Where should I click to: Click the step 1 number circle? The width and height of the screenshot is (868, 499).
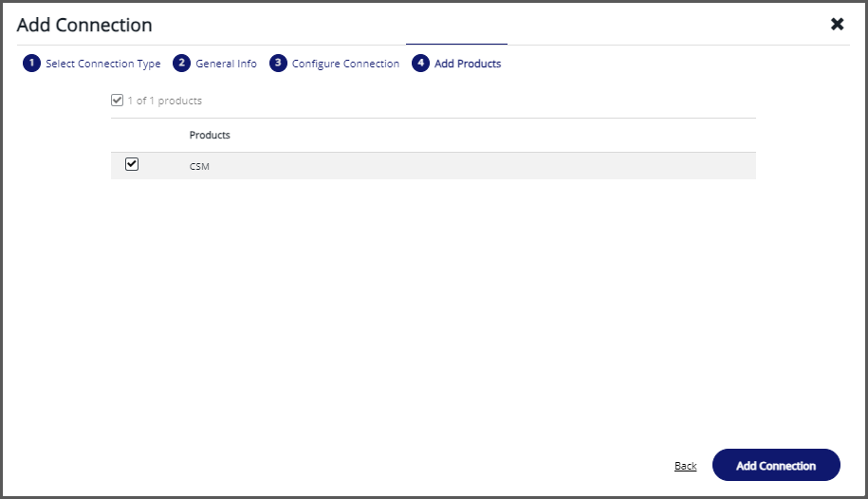(x=32, y=64)
